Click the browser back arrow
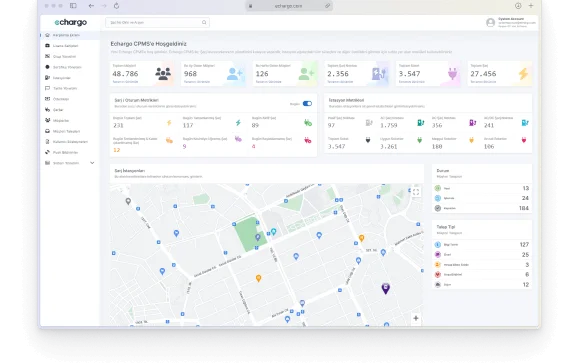The height and width of the screenshot is (363, 580). click(91, 6)
